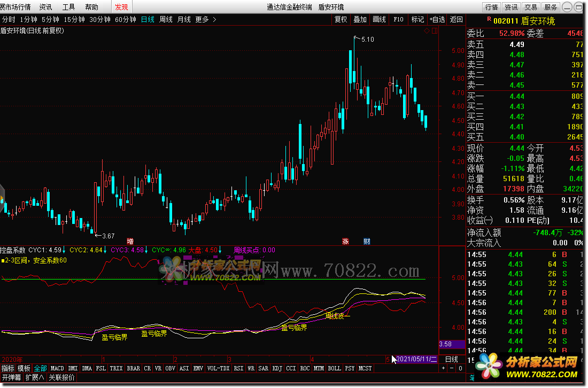The width and height of the screenshot is (588, 388).
Task: Expand more periods with 更多 arrow
Action: (205, 19)
